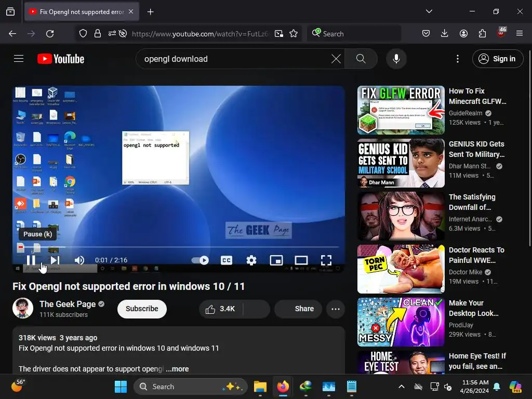532x399 pixels.
Task: Dislike this video
Action: point(256,309)
